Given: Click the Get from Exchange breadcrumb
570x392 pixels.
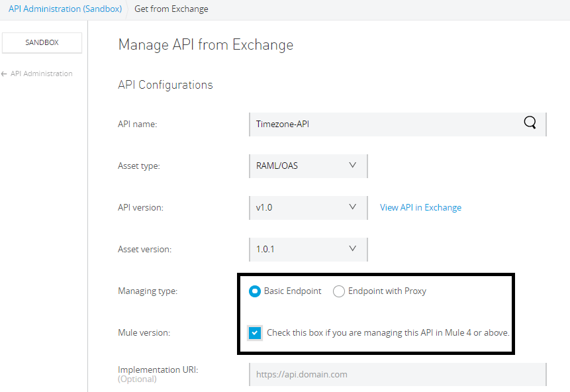Looking at the screenshot, I should (171, 9).
